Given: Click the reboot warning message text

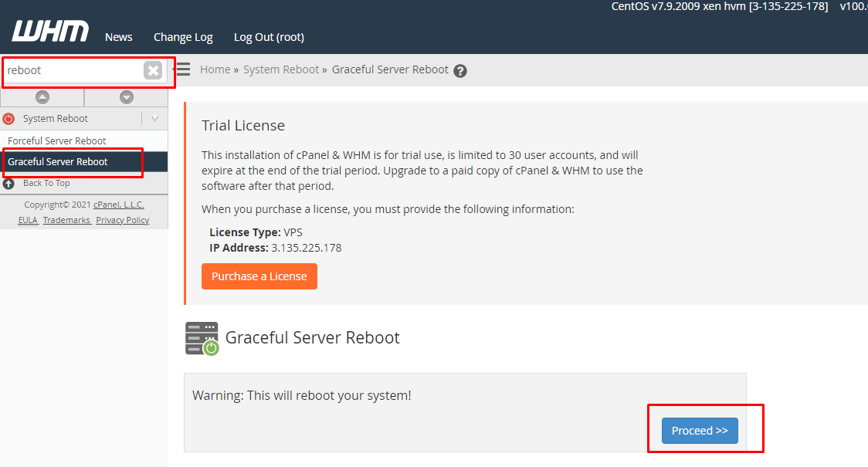Looking at the screenshot, I should click(x=302, y=396).
